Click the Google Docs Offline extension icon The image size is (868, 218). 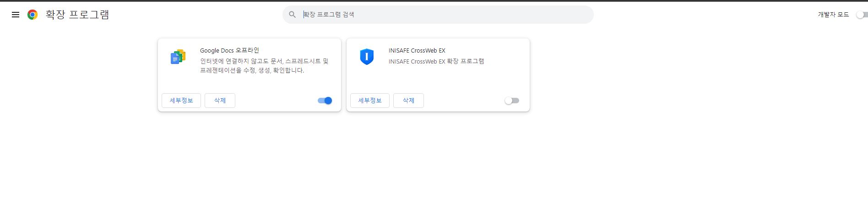coord(178,57)
